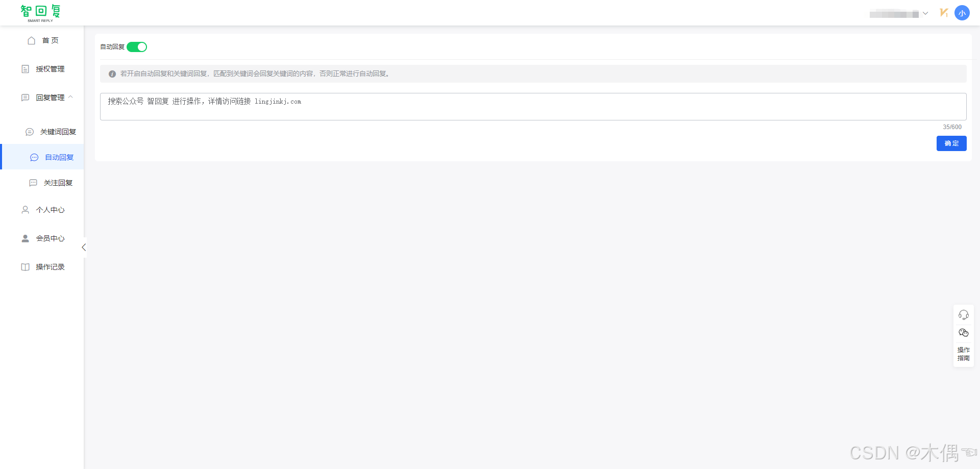Click the blue 确定 button
Screen dimensions: 980x469
click(x=951, y=143)
